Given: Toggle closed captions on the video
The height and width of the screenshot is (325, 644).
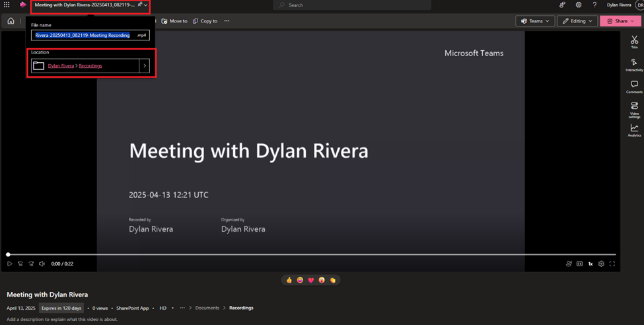Looking at the screenshot, I should click(579, 264).
